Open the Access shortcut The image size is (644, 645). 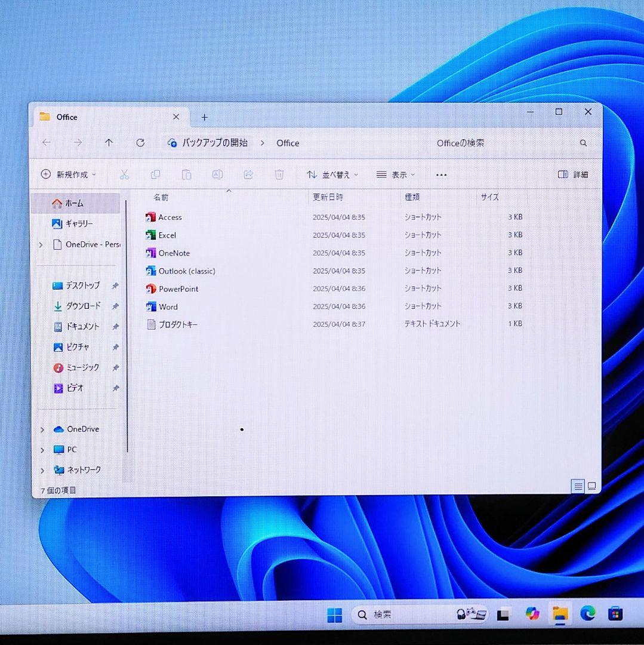tap(170, 217)
